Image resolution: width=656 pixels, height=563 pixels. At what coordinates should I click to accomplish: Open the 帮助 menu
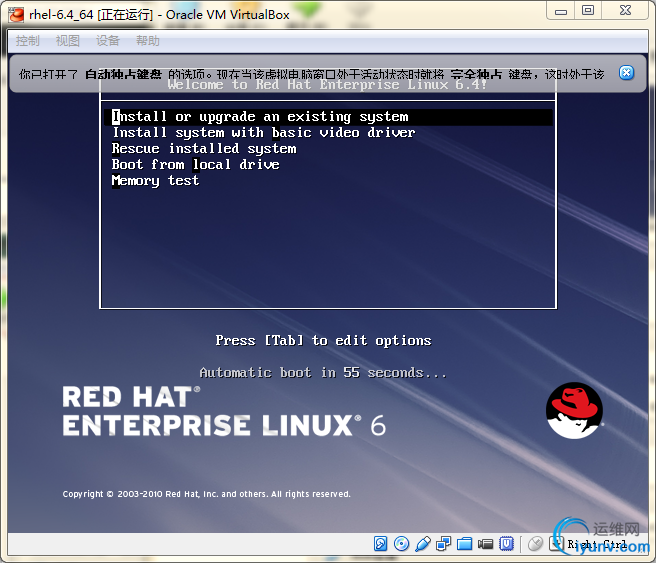[x=148, y=41]
